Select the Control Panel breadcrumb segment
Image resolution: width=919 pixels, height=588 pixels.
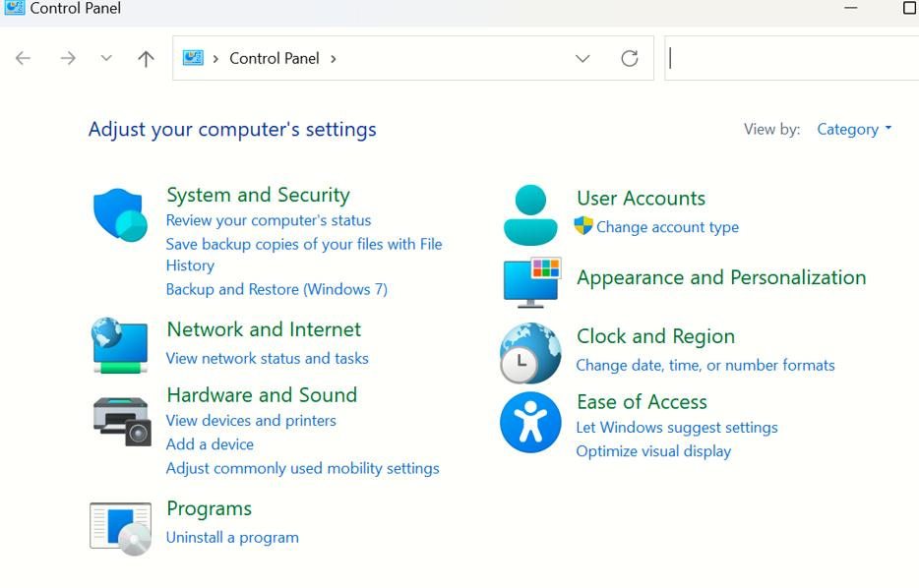coord(275,59)
